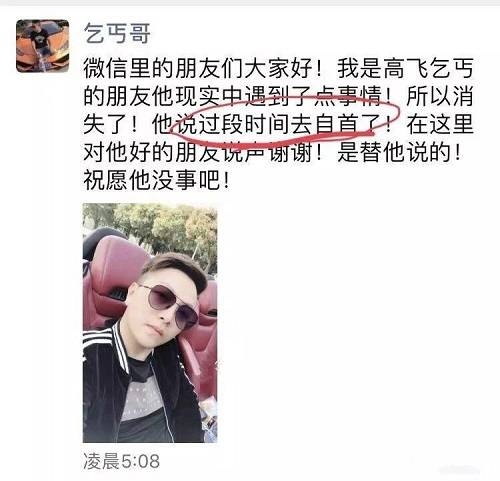Tap the username 乞丐哥
Screen dimensions: 500x481
click(117, 33)
